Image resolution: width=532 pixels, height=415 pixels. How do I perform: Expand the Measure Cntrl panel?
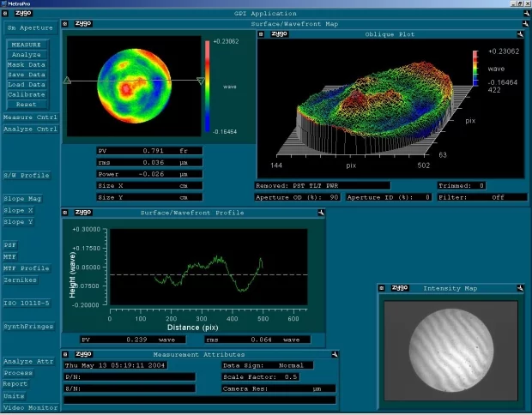pyautogui.click(x=29, y=117)
